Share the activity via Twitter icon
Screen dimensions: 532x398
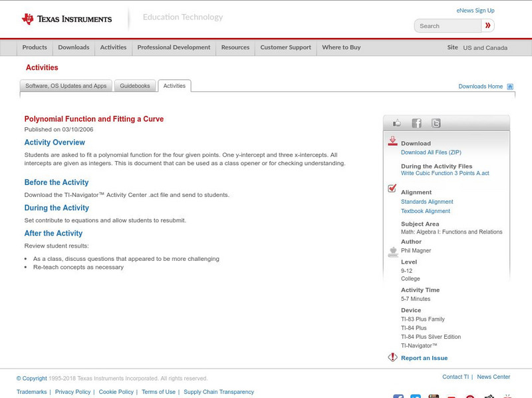(436, 123)
